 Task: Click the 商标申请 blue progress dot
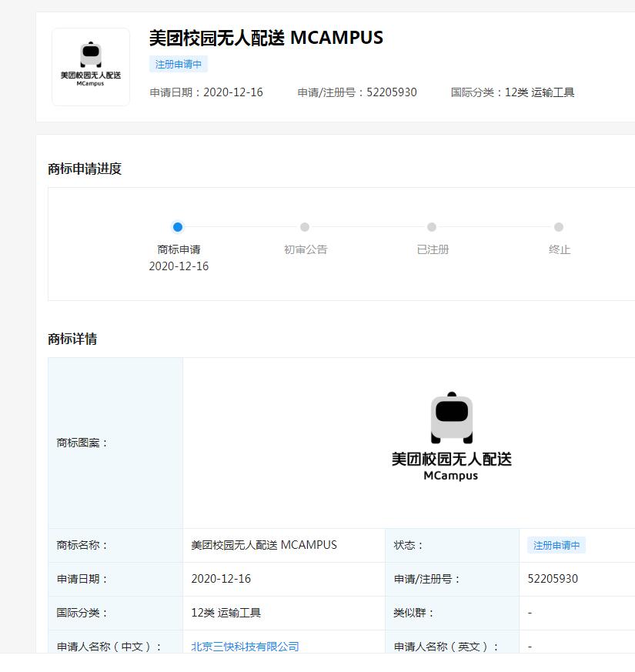177,227
